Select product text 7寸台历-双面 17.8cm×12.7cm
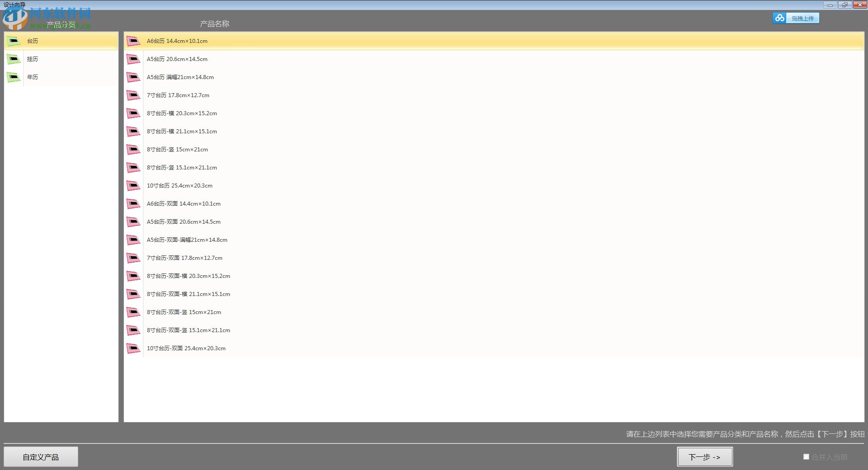Viewport: 868px width, 470px height. [x=184, y=258]
